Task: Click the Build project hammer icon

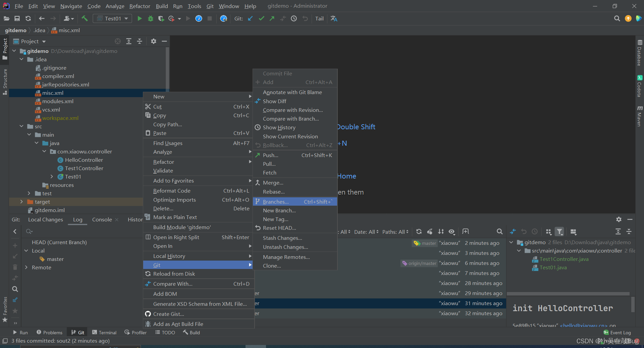Action: tap(85, 19)
